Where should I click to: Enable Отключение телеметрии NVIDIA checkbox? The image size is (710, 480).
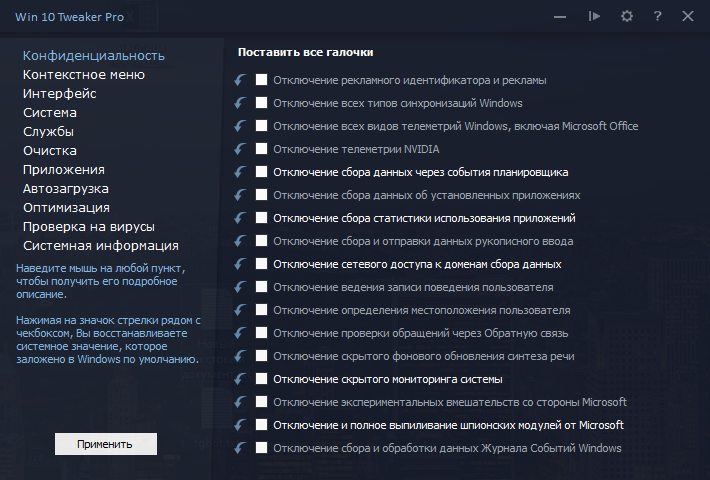[261, 149]
